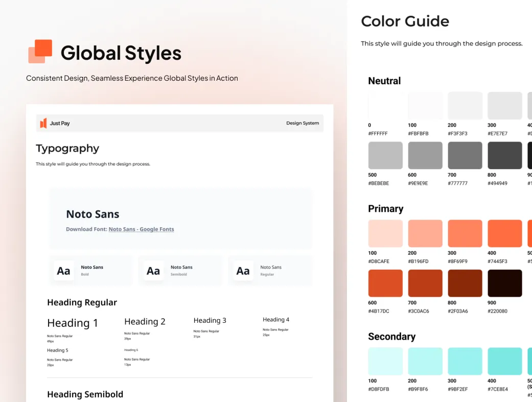Click the Noto Sans Regular Aa sample

[x=243, y=271]
